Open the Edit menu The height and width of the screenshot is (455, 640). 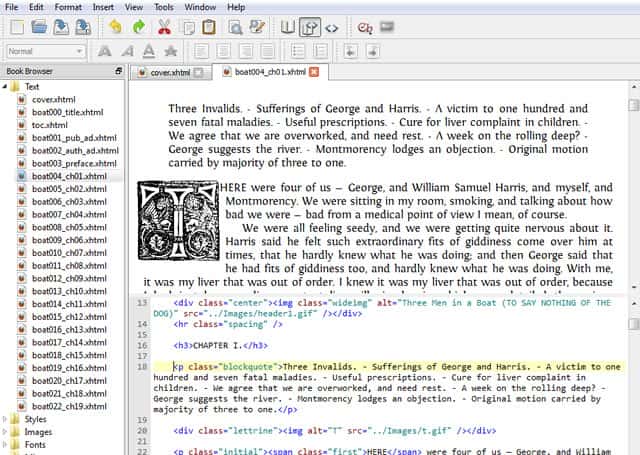[x=36, y=7]
